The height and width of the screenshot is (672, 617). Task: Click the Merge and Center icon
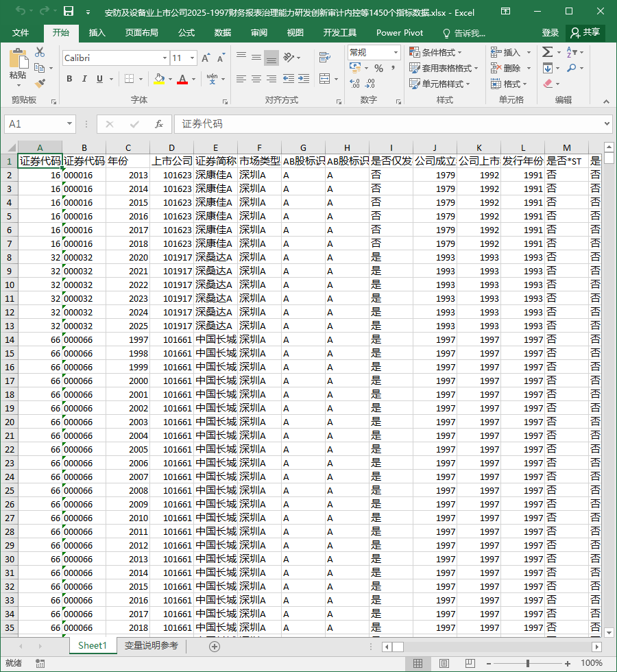click(325, 79)
